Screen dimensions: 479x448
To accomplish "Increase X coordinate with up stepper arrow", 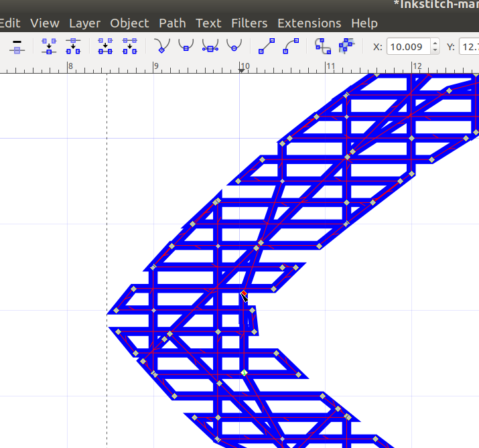I will point(435,43).
